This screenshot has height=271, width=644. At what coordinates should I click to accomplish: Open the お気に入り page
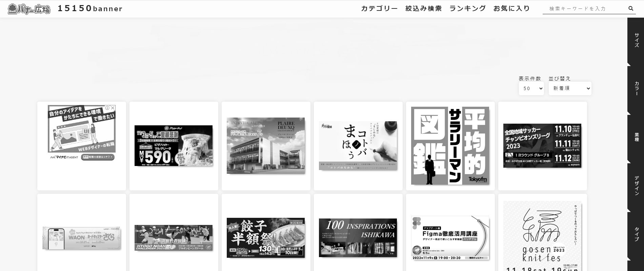pos(512,8)
